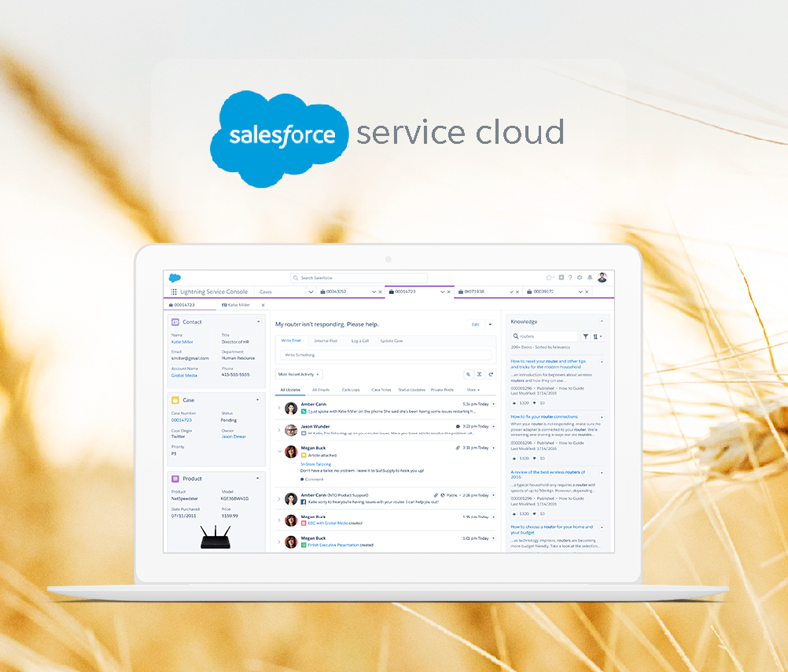Refresh the case activity feed

pos(491,374)
